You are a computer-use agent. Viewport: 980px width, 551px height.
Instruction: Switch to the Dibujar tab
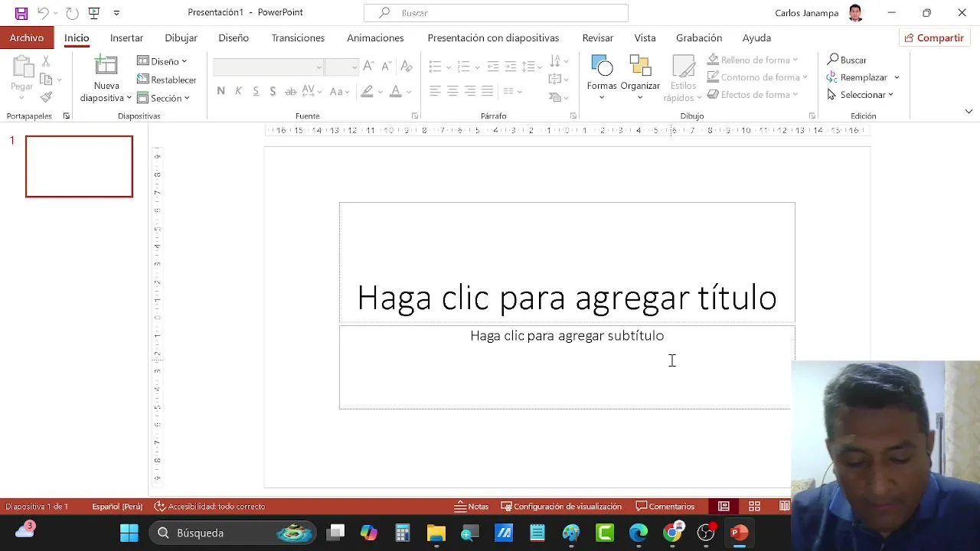pos(181,37)
